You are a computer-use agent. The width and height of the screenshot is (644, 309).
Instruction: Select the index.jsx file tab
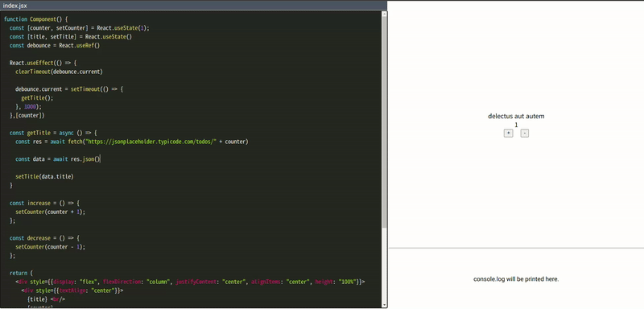14,6
